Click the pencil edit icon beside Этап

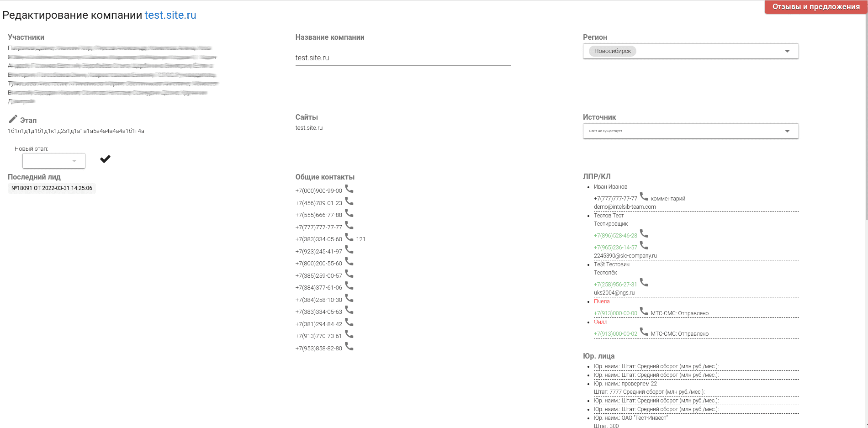tap(13, 119)
